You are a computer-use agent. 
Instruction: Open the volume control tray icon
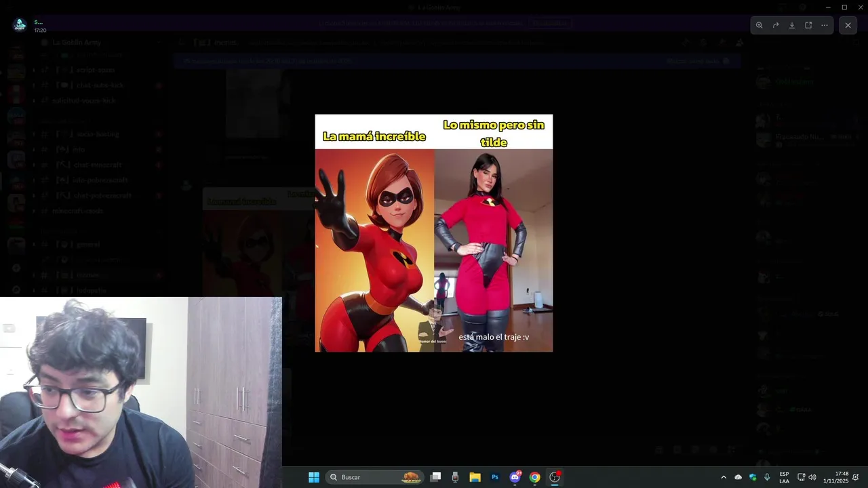point(812,477)
